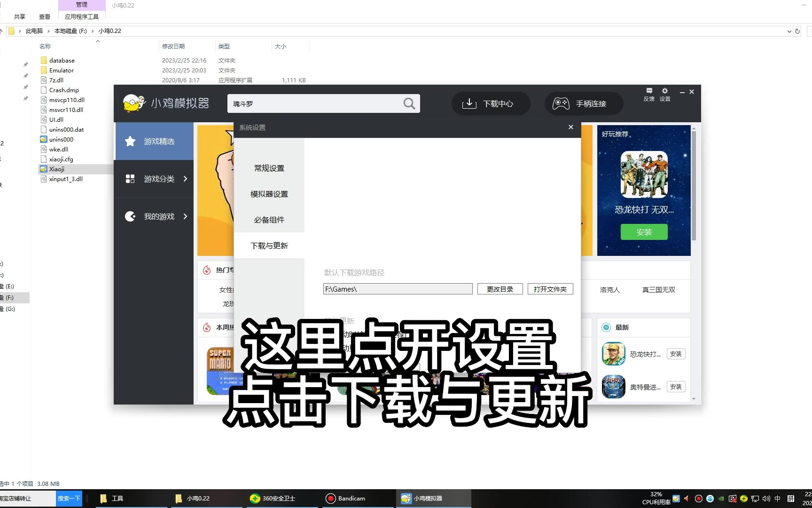Viewport: 812px width, 508px height.
Task: Open 下载中心 download center
Action: (x=490, y=103)
